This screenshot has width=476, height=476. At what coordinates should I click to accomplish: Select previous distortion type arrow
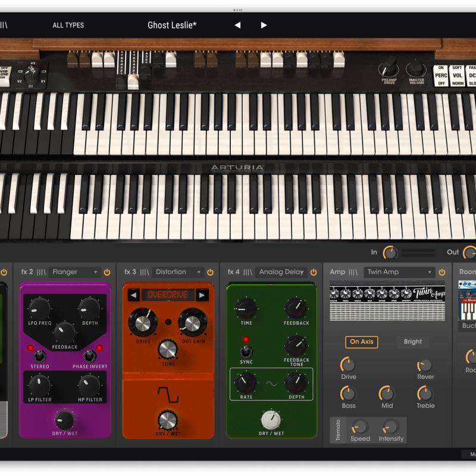[133, 295]
